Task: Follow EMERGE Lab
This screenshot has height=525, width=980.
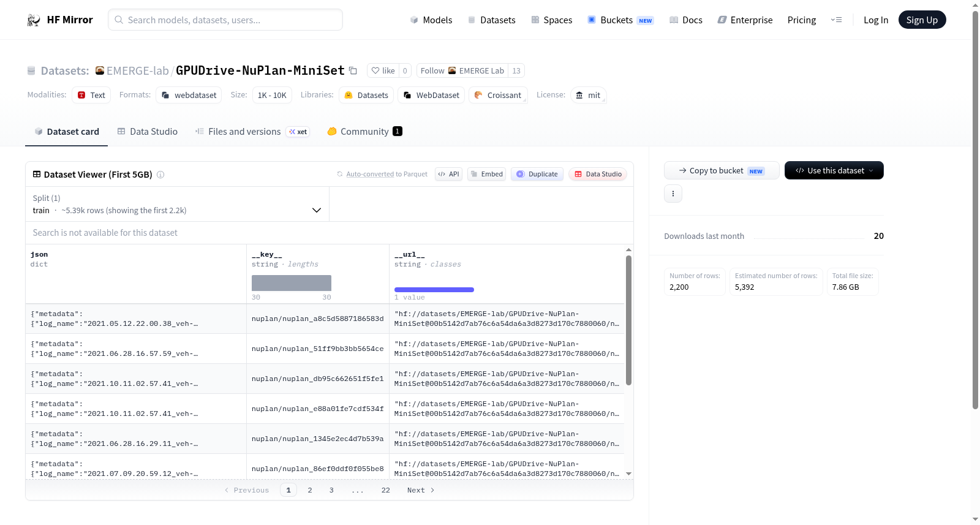Action: pos(462,70)
